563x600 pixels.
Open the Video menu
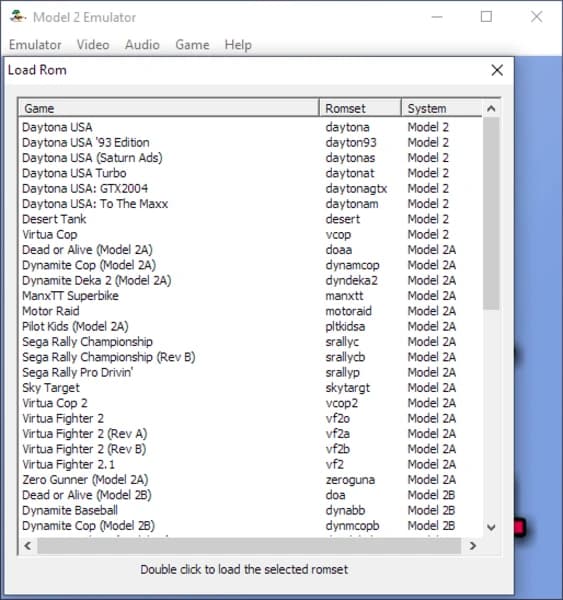point(93,45)
